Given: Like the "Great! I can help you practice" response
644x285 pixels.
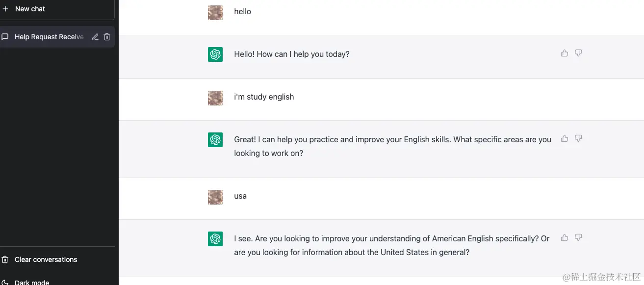Looking at the screenshot, I should [x=565, y=138].
